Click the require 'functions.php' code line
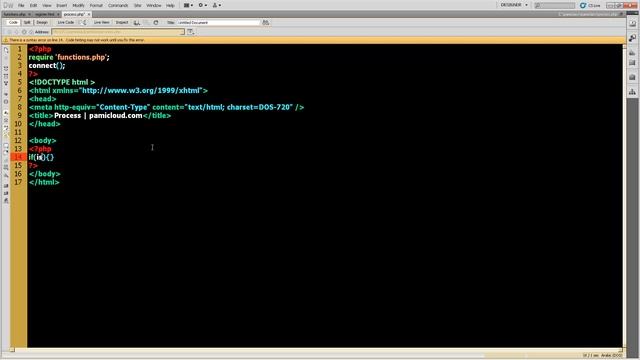 (69, 57)
